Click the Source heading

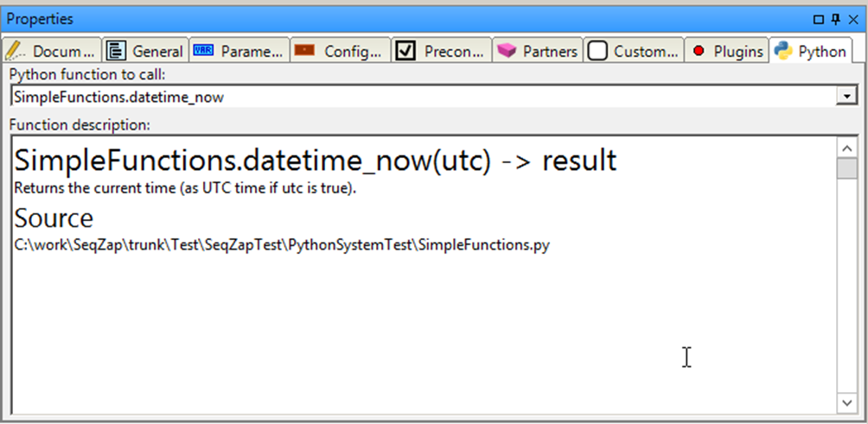[53, 218]
